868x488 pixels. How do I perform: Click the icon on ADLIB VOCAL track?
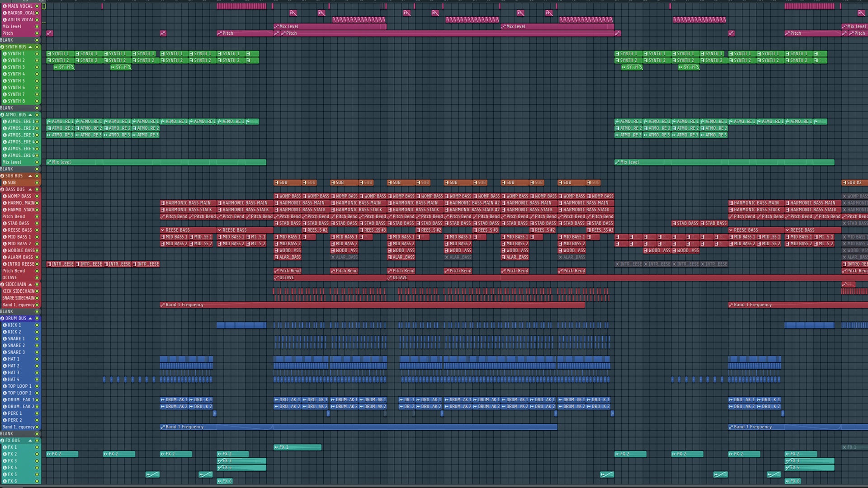(x=5, y=20)
